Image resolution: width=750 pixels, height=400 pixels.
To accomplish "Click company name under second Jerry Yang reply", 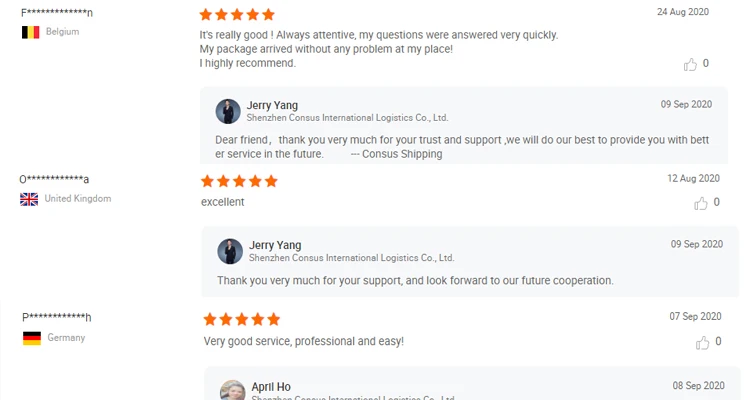I will pyautogui.click(x=350, y=258).
